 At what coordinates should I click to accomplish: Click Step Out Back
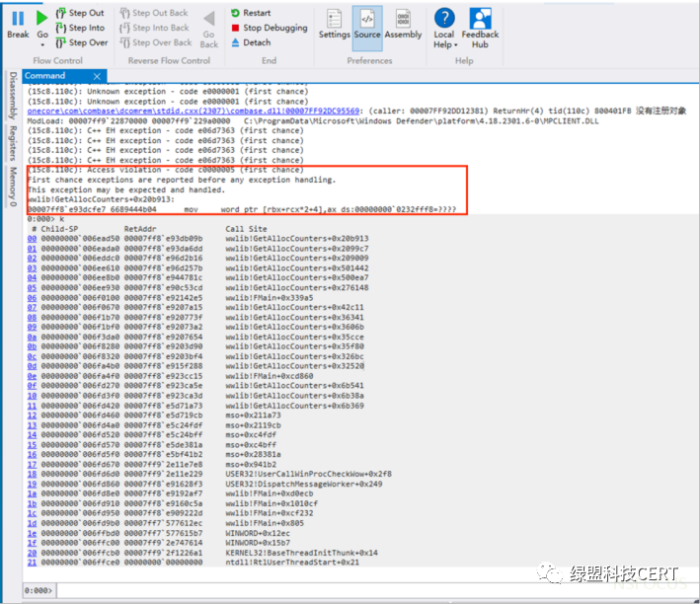[x=154, y=13]
